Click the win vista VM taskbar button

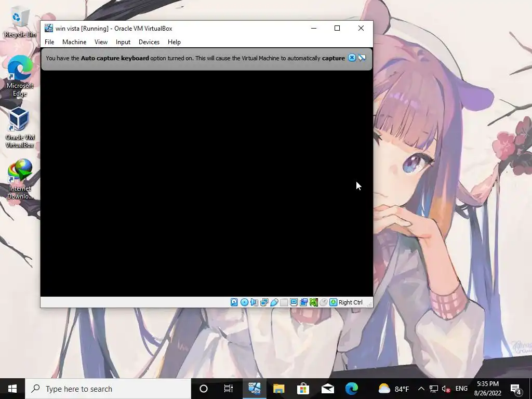(x=255, y=389)
